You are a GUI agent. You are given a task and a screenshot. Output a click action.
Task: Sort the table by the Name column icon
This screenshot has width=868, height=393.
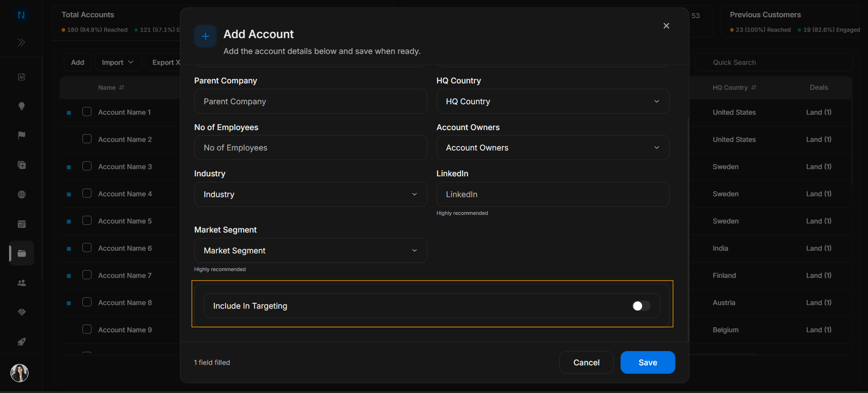(x=122, y=87)
